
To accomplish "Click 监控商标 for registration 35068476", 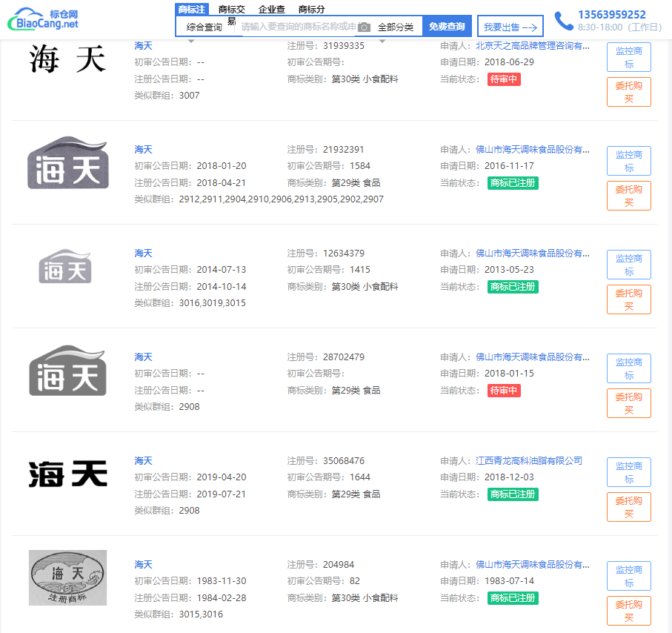I will (629, 472).
